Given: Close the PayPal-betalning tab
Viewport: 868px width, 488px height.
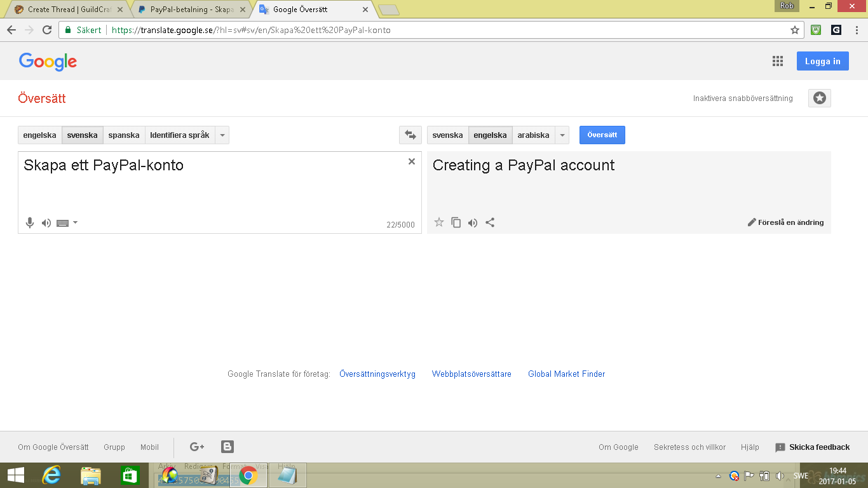Looking at the screenshot, I should (242, 10).
